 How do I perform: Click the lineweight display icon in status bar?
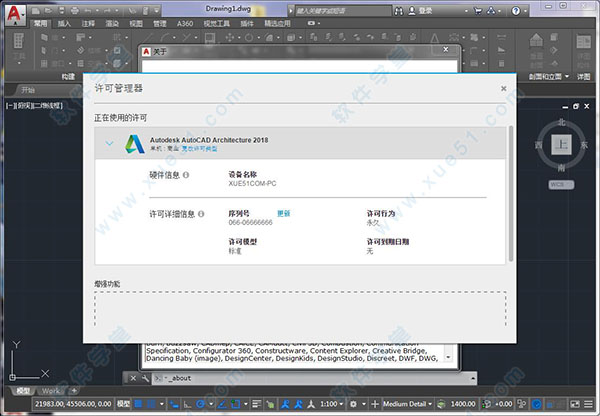pos(257,404)
